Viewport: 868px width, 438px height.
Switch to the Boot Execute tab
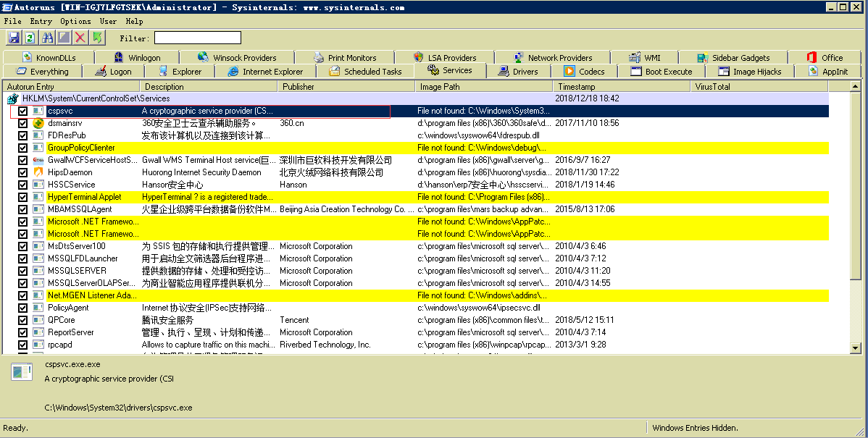661,72
